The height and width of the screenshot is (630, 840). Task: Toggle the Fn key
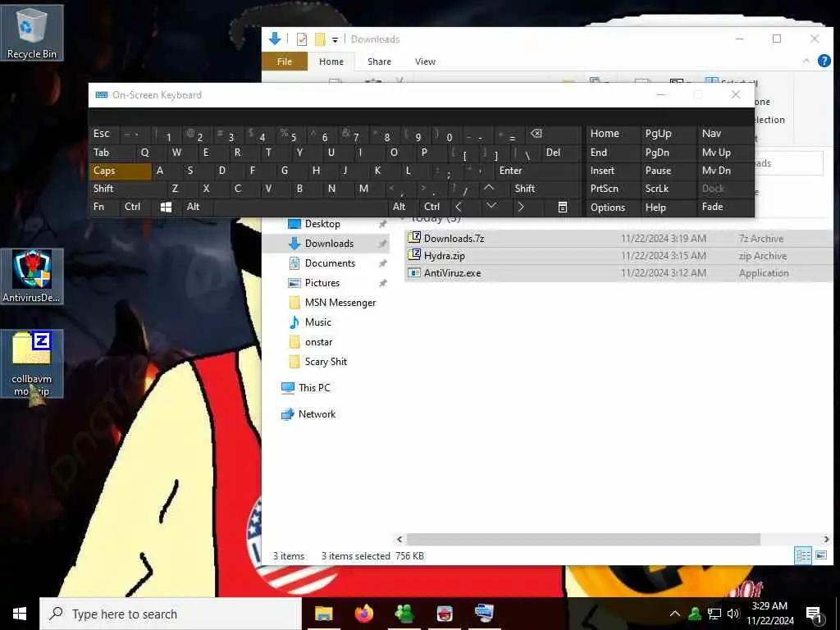pos(104,208)
